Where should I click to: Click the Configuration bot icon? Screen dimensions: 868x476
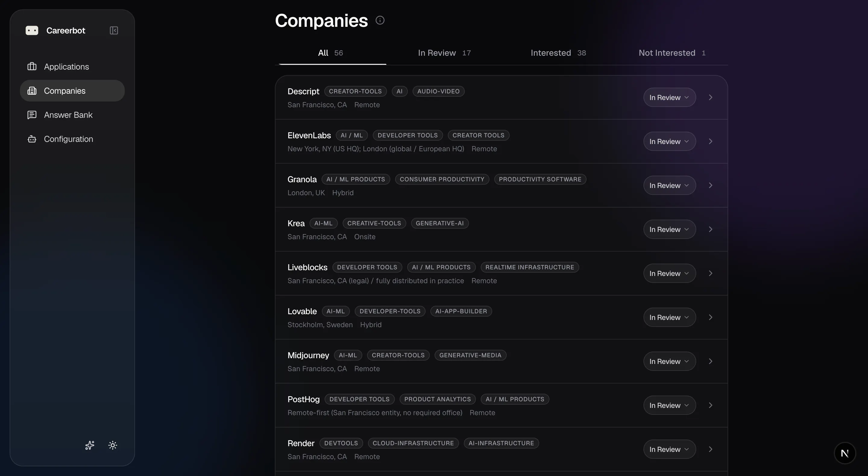(x=32, y=139)
